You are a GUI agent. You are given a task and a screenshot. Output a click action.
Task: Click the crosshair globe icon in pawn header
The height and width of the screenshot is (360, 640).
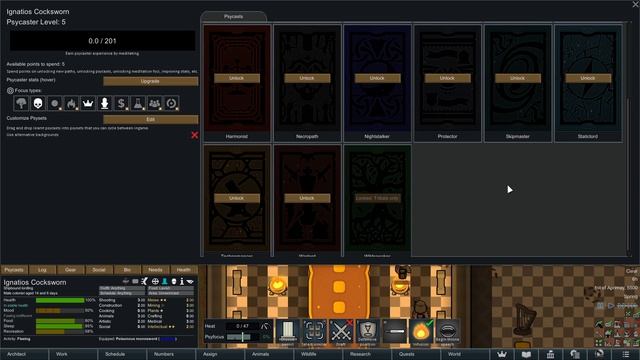(155, 281)
